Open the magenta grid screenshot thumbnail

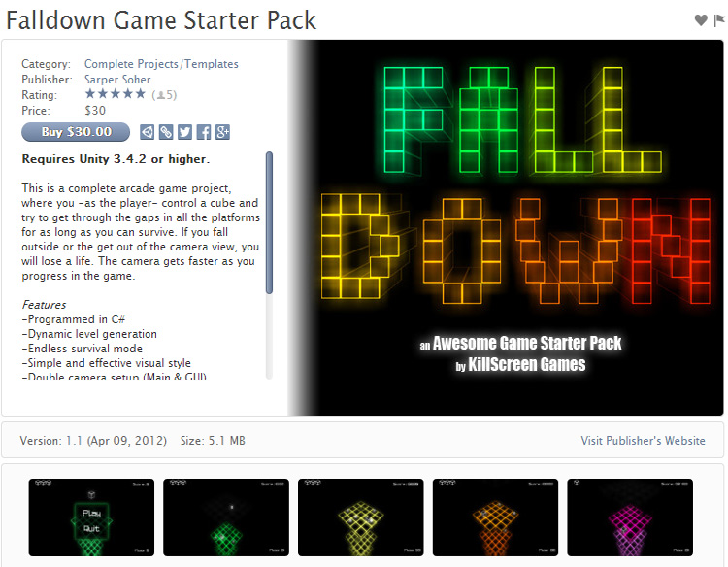click(630, 517)
